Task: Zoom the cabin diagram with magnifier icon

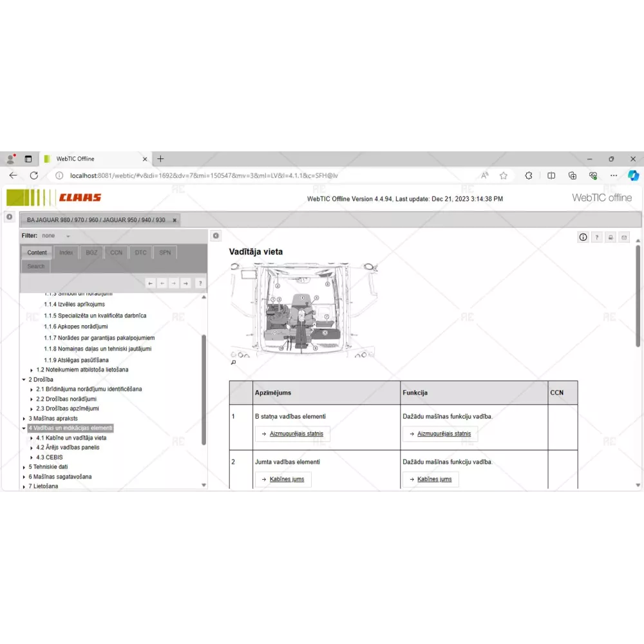Action: pos(233,363)
